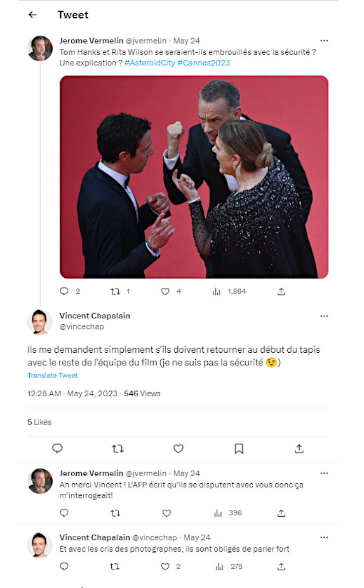View the 5 Likes list
The height and width of the screenshot is (588, 364).
coord(39,422)
